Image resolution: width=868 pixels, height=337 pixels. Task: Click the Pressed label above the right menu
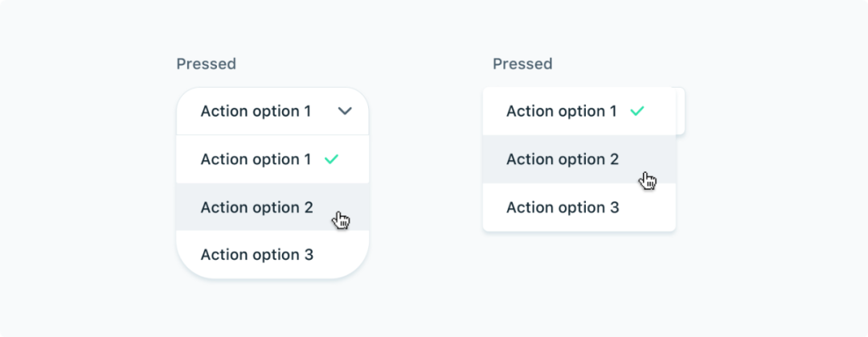[x=522, y=64]
